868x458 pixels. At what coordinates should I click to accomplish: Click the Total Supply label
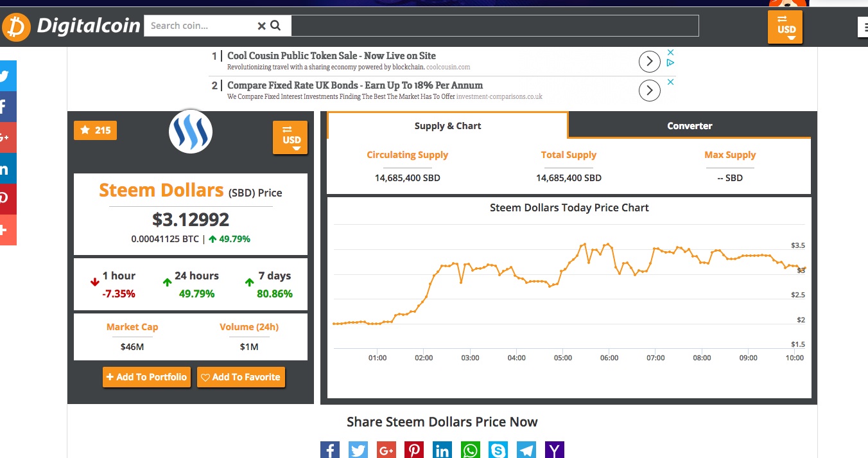(569, 155)
